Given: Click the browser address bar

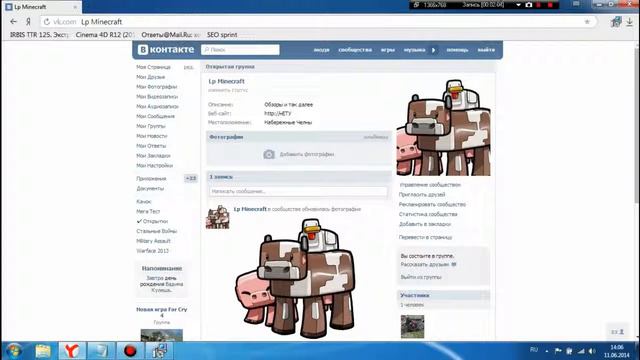Looking at the screenshot, I should point(318,22).
